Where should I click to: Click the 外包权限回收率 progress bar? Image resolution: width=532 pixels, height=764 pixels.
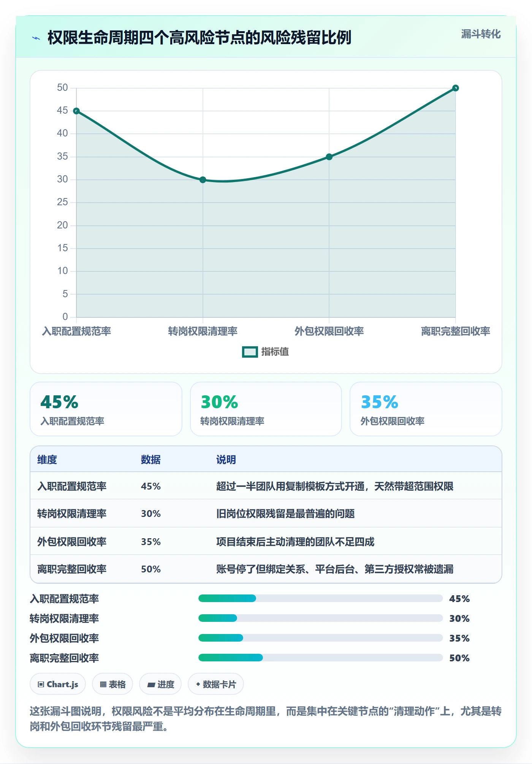click(320, 638)
